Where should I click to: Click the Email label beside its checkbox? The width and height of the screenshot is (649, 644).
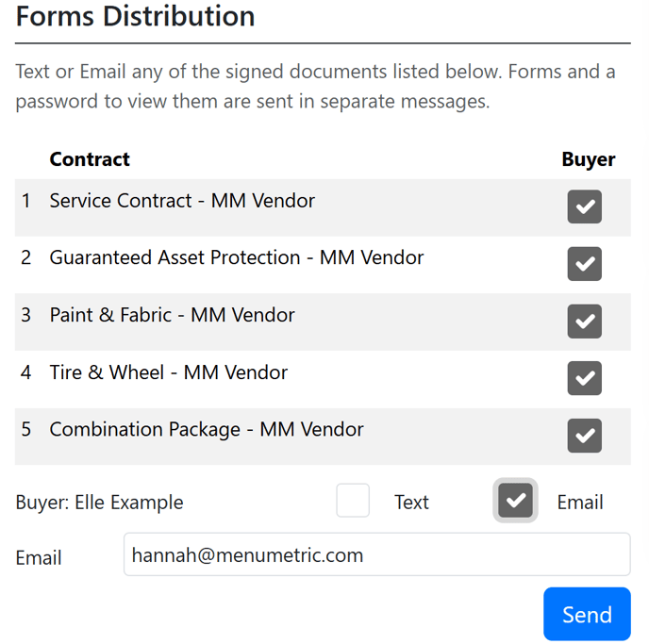579,503
